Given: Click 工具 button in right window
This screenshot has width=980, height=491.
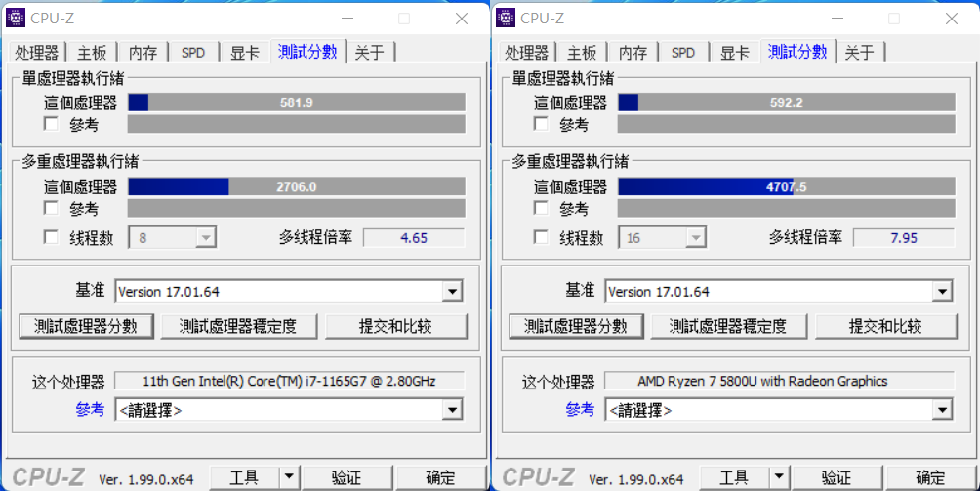Looking at the screenshot, I should (734, 478).
